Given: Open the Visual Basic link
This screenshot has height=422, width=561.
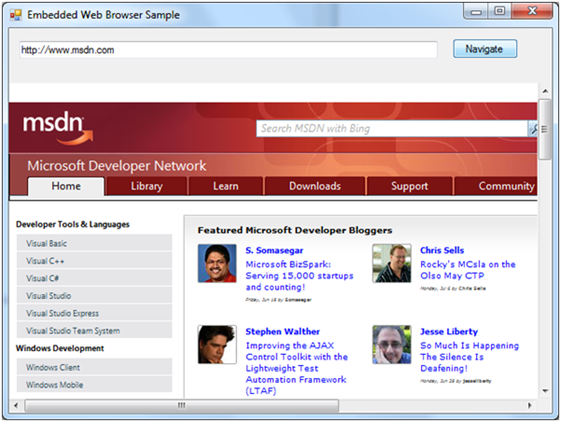Looking at the screenshot, I should point(94,243).
